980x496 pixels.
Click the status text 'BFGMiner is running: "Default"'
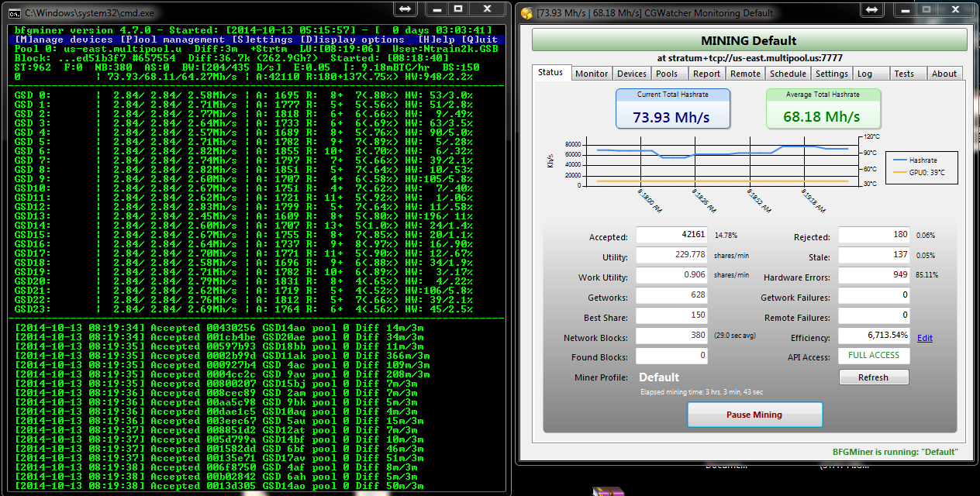point(895,452)
